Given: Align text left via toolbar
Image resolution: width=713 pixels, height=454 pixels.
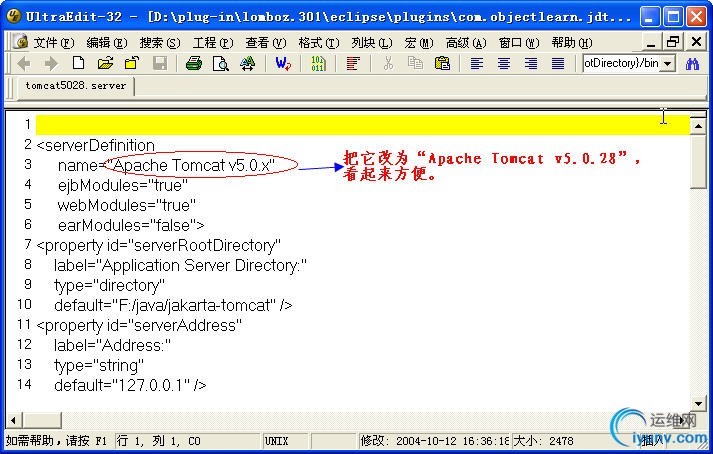Looking at the screenshot, I should (x=477, y=63).
